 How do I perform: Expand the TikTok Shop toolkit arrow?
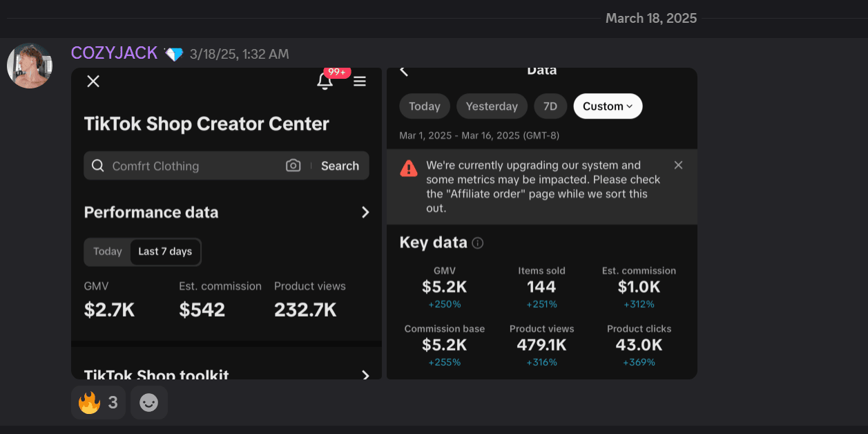[365, 375]
